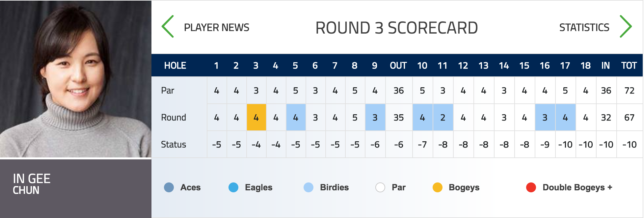Image resolution: width=644 pixels, height=218 pixels.
Task: Click the Aces legend circle
Action: tap(169, 187)
